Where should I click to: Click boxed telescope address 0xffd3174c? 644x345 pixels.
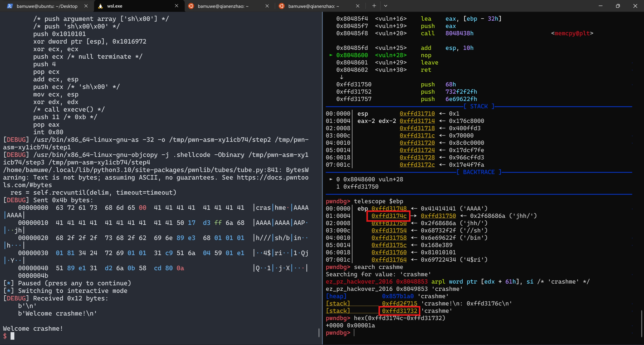389,216
